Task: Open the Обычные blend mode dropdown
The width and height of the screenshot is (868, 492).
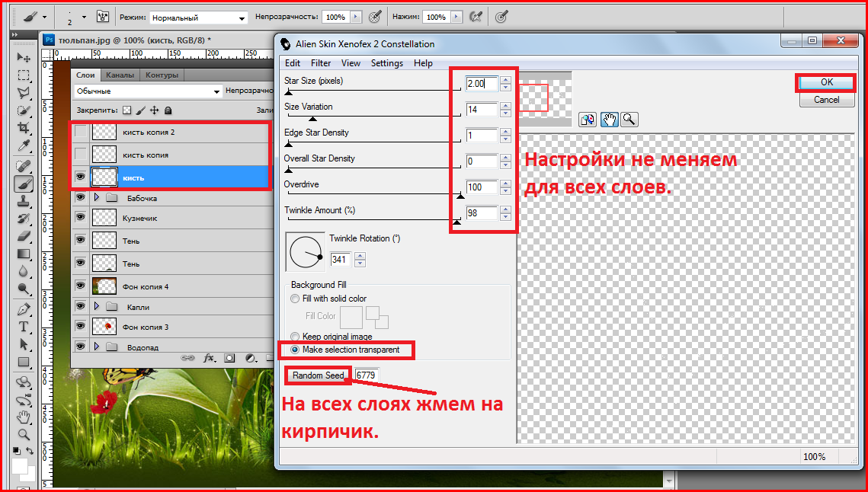Action: (x=148, y=91)
